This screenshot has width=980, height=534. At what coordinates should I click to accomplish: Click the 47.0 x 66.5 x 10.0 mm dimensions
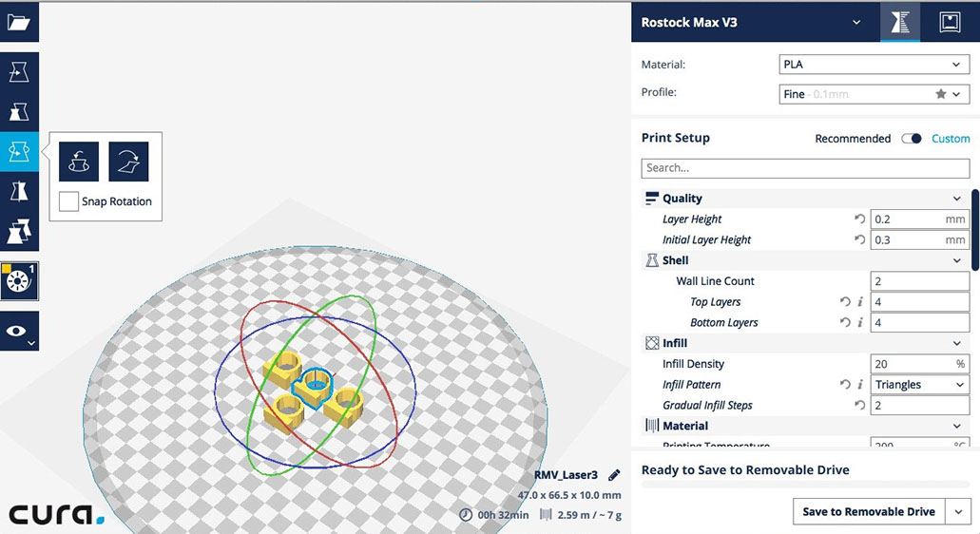569,495
